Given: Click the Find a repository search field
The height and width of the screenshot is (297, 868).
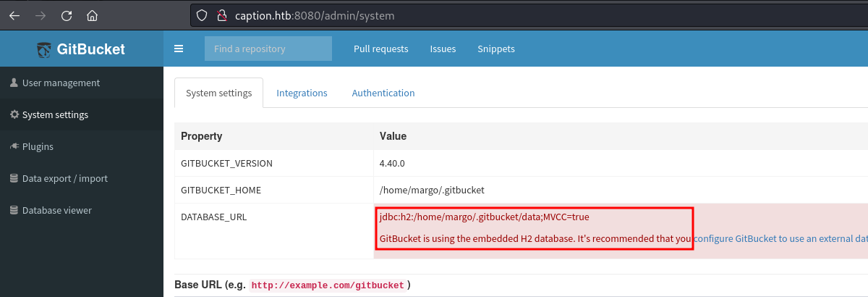Looking at the screenshot, I should 268,49.
